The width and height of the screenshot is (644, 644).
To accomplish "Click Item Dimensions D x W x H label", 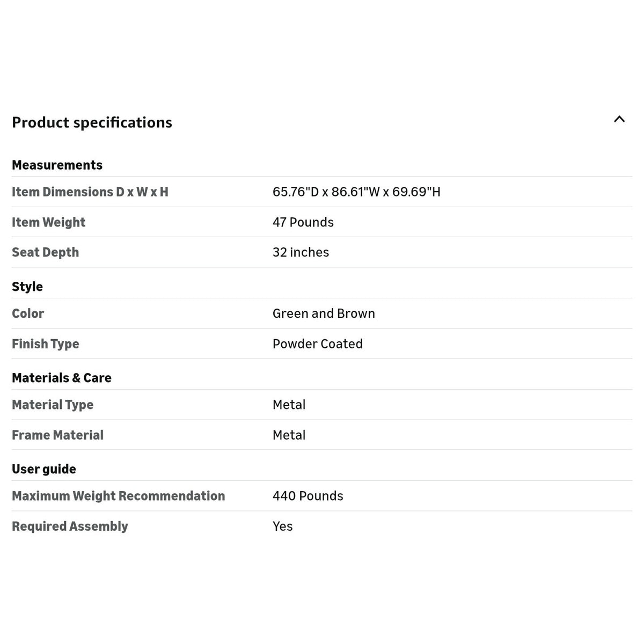I will click(x=90, y=192).
